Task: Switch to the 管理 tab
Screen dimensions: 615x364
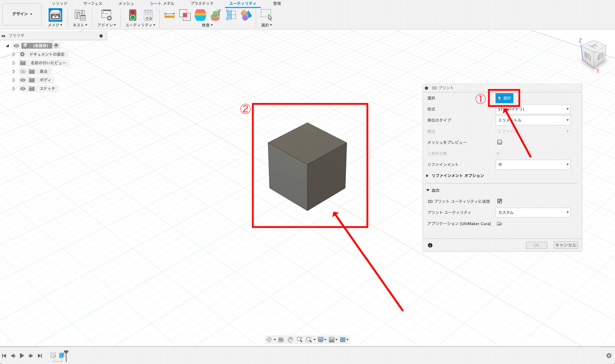Action: [277, 3]
